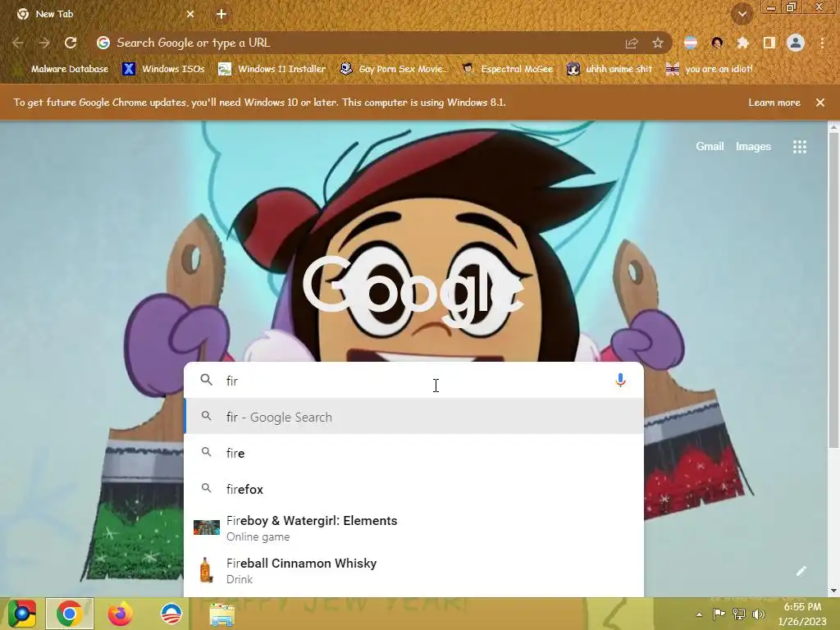Click Learn more in the update infobar
This screenshot has width=840, height=630.
(774, 103)
